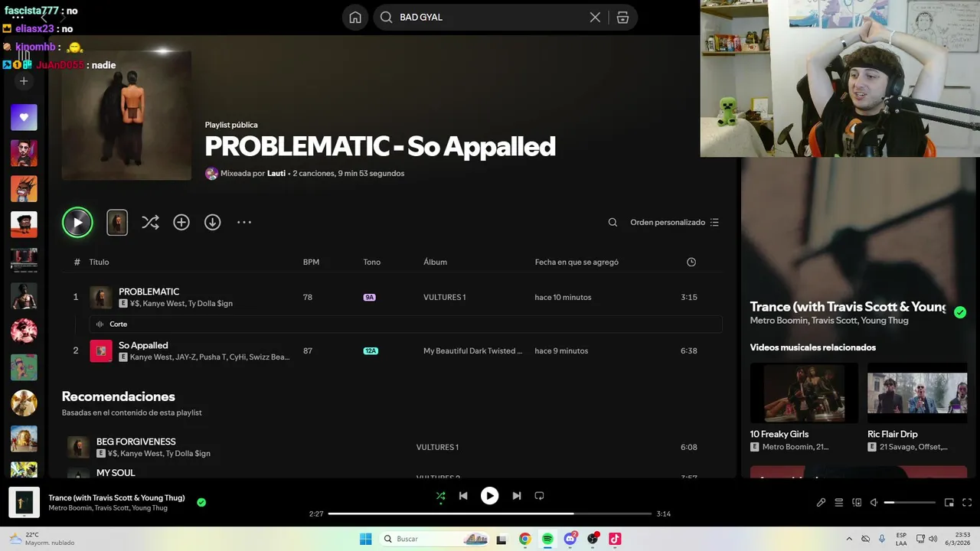Viewport: 980px width, 551px height.
Task: Open Liked Songs heart tile in sidebar
Action: click(24, 117)
